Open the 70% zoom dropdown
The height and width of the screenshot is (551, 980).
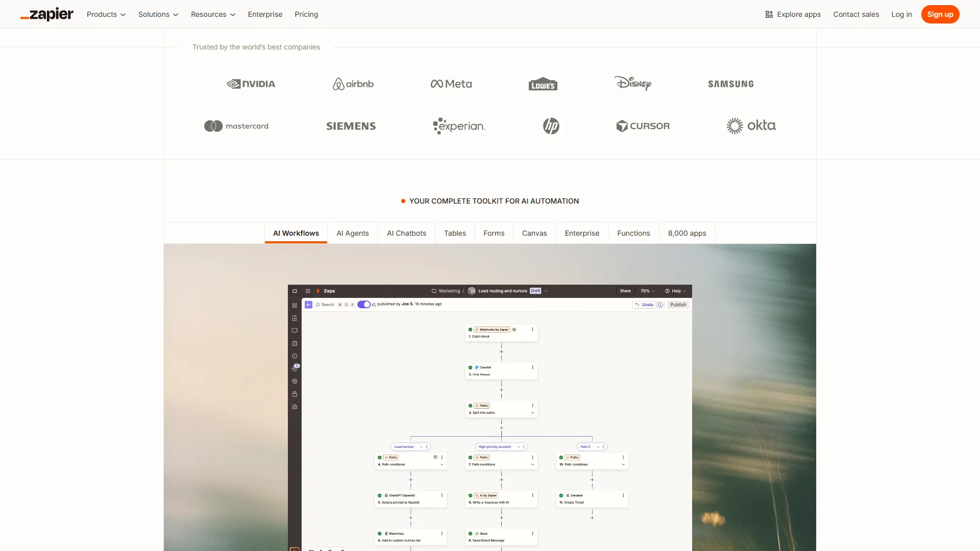tap(648, 291)
